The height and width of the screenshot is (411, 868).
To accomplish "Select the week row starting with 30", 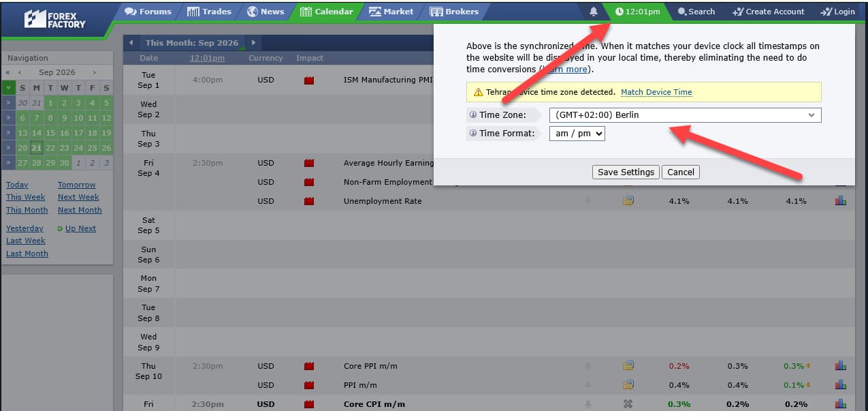I will coord(8,103).
